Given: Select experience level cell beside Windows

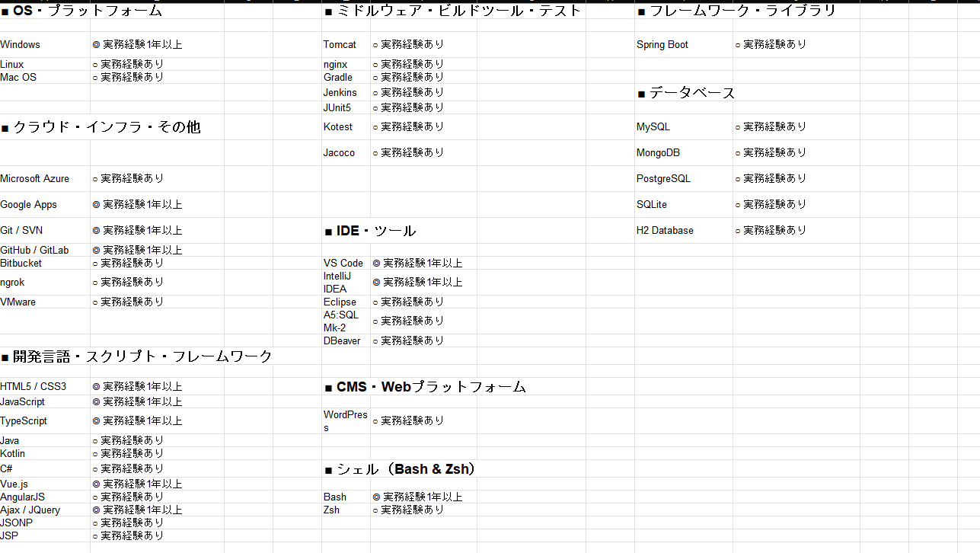Looking at the screenshot, I should (157, 45).
